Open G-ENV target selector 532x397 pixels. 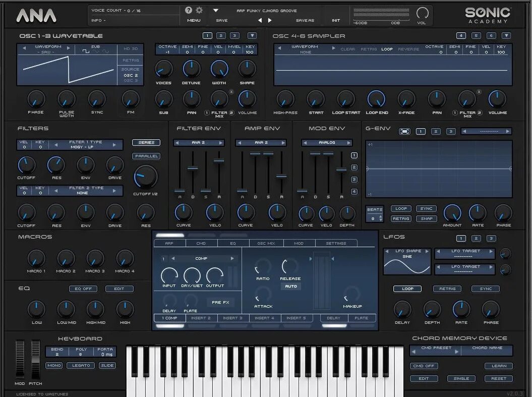(x=486, y=131)
